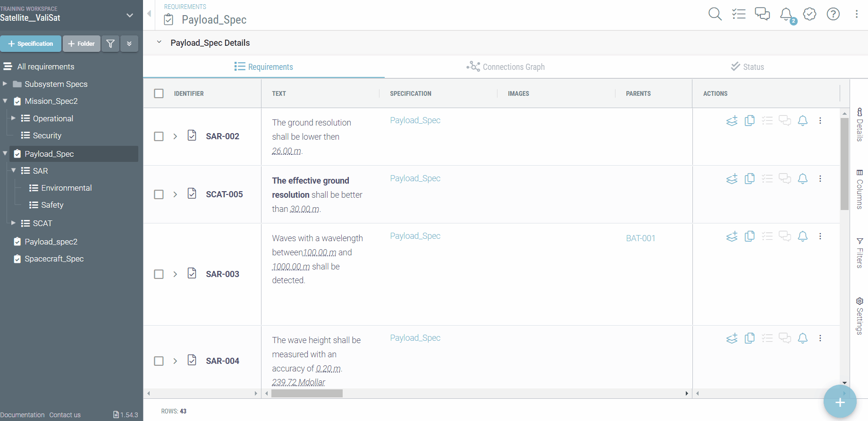Toggle the select-all checkbox in header

159,93
